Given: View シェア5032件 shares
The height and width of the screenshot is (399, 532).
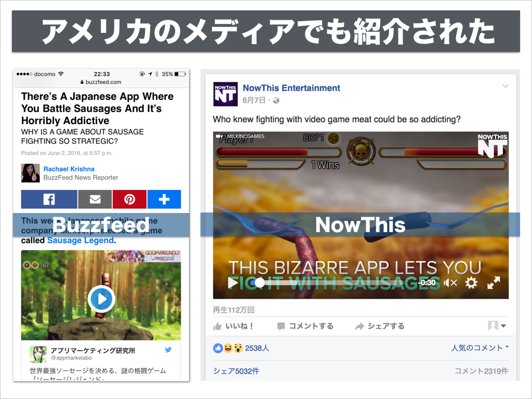Looking at the screenshot, I should click(x=236, y=371).
